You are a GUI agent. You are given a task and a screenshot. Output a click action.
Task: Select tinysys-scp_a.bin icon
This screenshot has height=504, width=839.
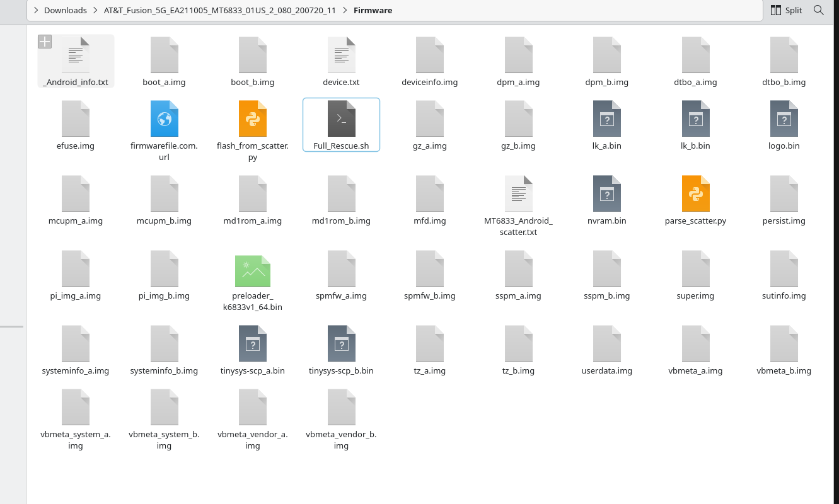point(253,343)
